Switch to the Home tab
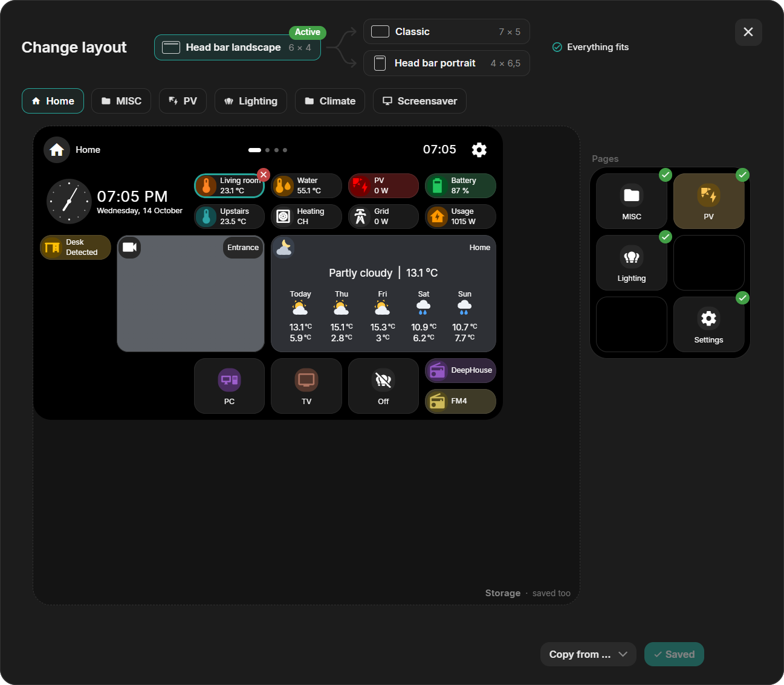 point(53,101)
